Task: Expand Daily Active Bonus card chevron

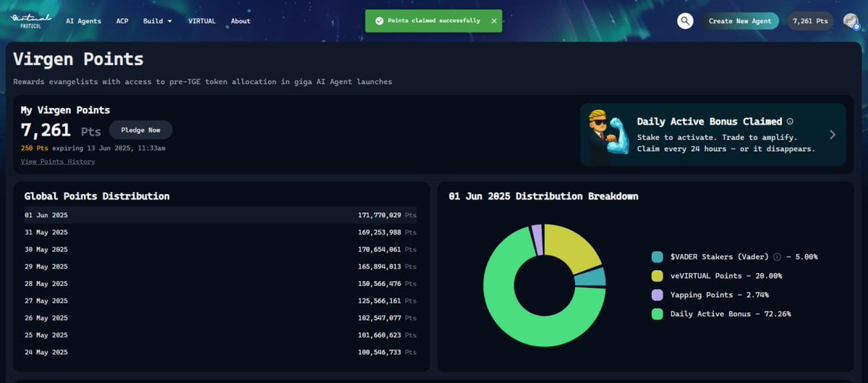Action: (833, 135)
